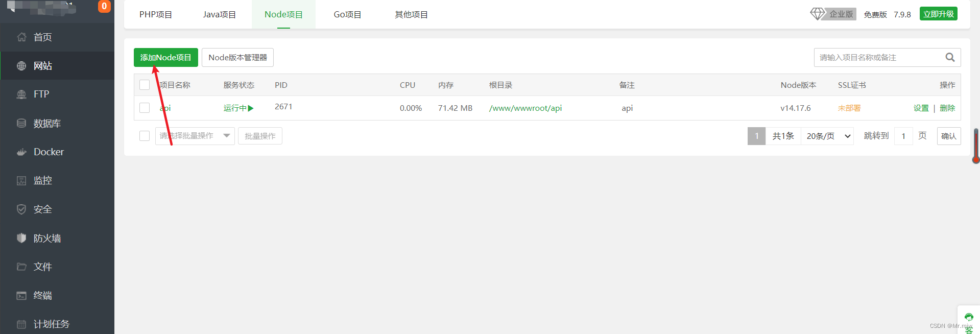Image resolution: width=980 pixels, height=334 pixels.
Task: Click the 企业版 label
Action: point(841,14)
